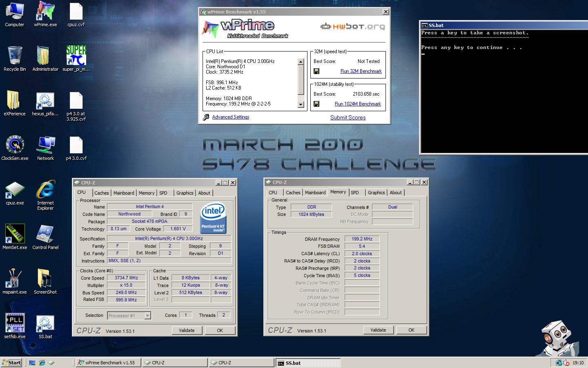Click SS.bat console window title bar
The width and height of the screenshot is (588, 368).
tap(504, 25)
